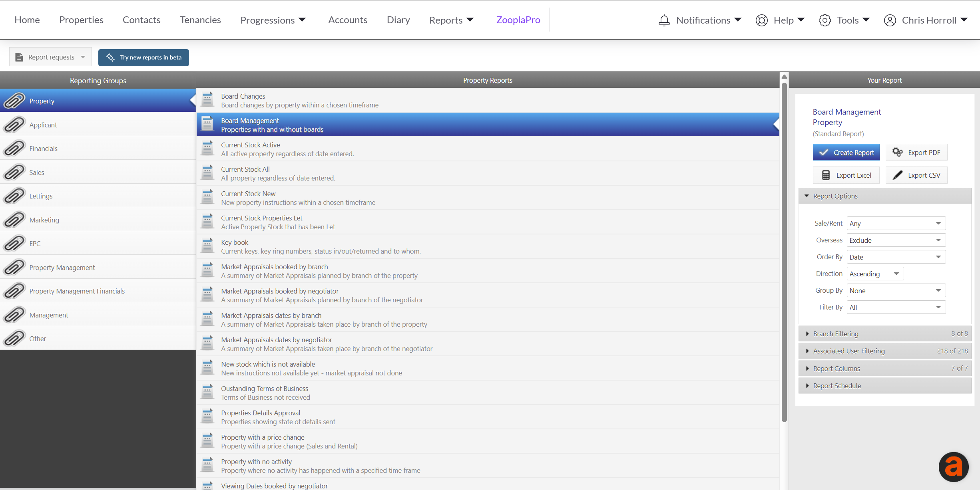Select the Current Stock New report
This screenshot has width=980, height=490.
pyautogui.click(x=488, y=198)
